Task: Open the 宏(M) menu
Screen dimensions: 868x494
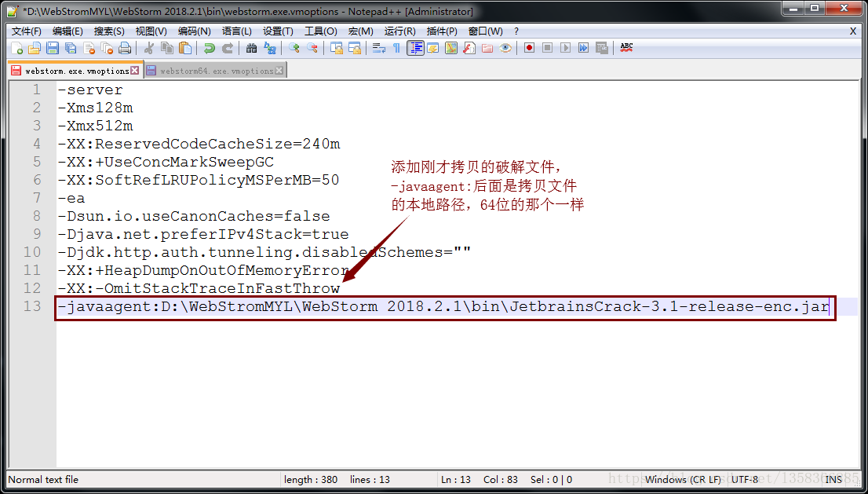Action: [360, 31]
